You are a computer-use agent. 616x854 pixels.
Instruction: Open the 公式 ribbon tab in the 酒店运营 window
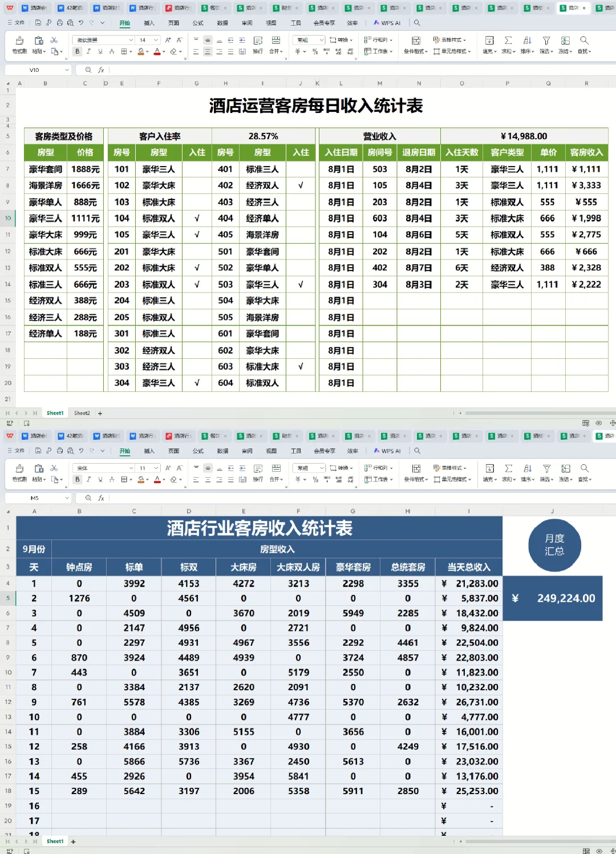198,23
